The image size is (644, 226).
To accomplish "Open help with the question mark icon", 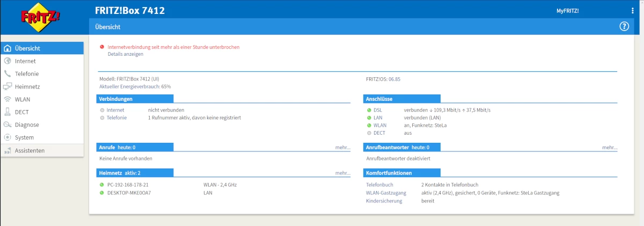I will [624, 26].
